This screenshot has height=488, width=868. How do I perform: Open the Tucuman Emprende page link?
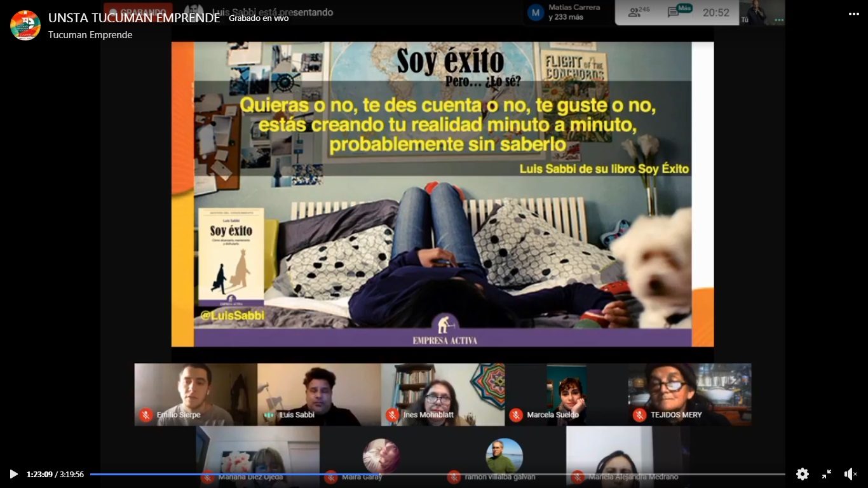90,35
